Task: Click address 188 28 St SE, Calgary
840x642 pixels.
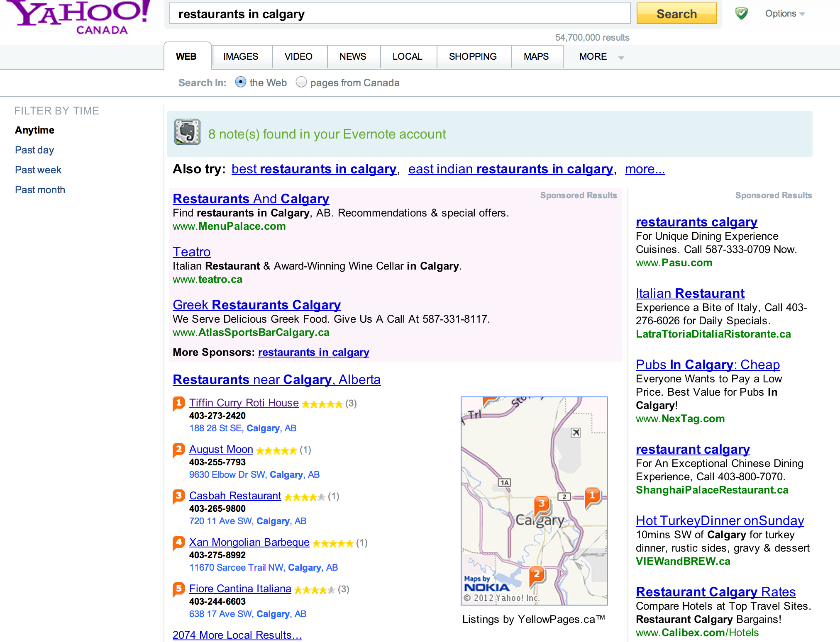Action: tap(243, 428)
